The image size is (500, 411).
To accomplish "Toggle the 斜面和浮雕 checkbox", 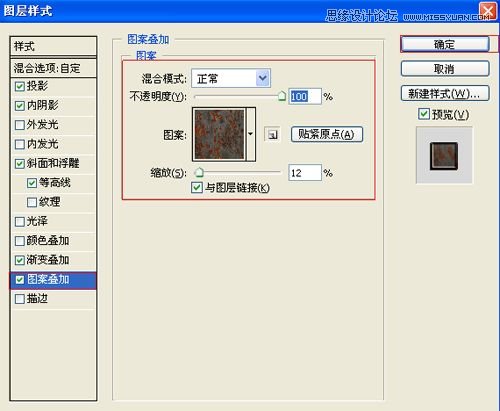I will click(x=20, y=164).
